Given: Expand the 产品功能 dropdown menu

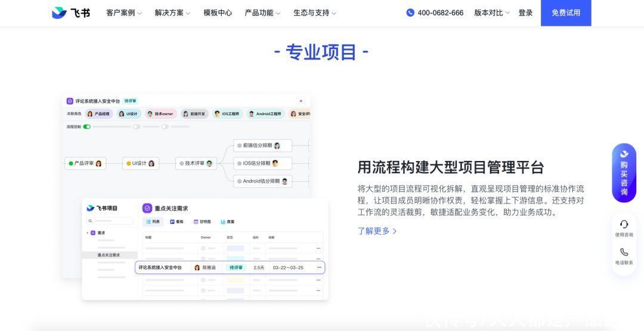Looking at the screenshot, I should pyautogui.click(x=262, y=13).
